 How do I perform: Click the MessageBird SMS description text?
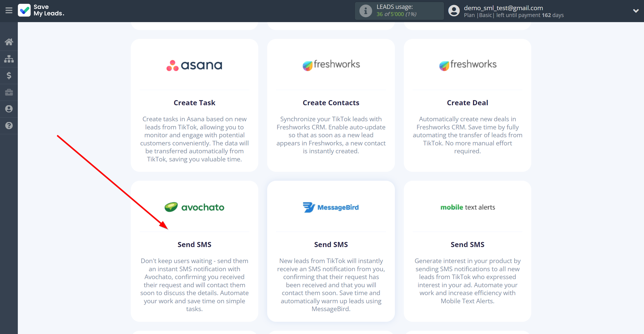tap(331, 285)
